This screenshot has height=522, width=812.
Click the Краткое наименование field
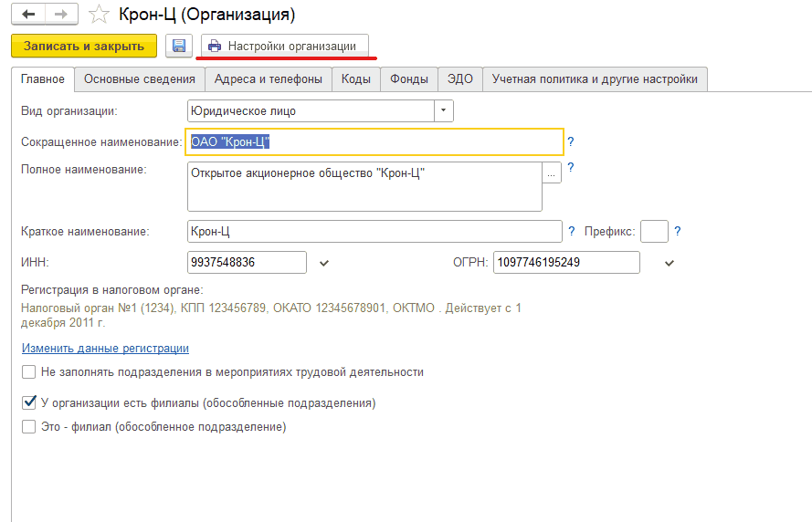coord(374,231)
